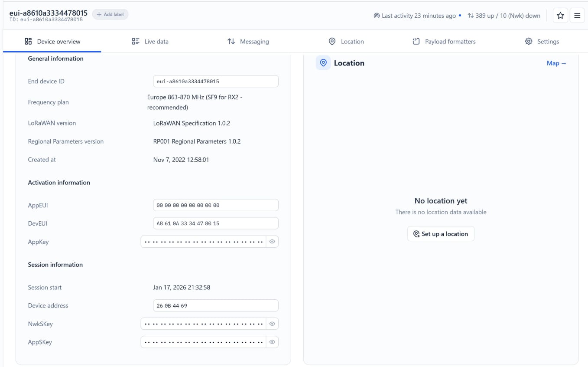Follow the Map link

[556, 63]
